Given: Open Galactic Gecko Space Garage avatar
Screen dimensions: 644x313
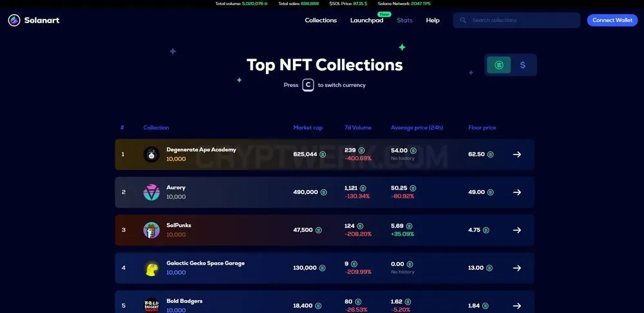Looking at the screenshot, I should (151, 268).
